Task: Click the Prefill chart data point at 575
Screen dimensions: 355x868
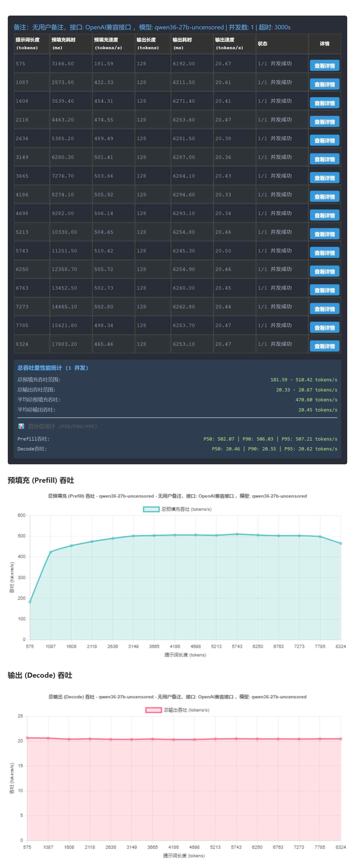Action: 30,602
